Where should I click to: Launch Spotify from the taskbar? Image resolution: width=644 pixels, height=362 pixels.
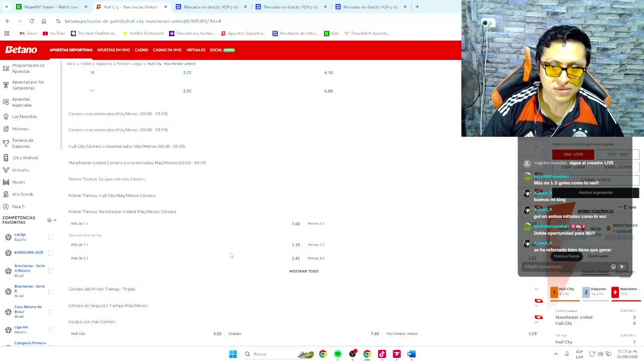338,354
